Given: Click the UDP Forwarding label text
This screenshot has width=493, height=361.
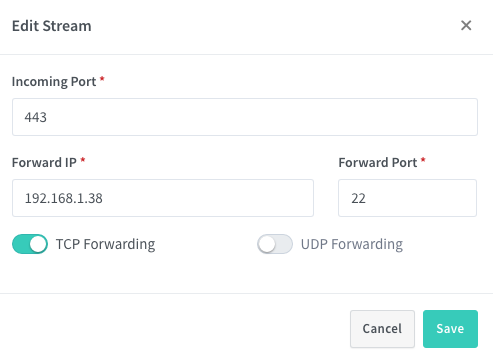Looking at the screenshot, I should (352, 244).
